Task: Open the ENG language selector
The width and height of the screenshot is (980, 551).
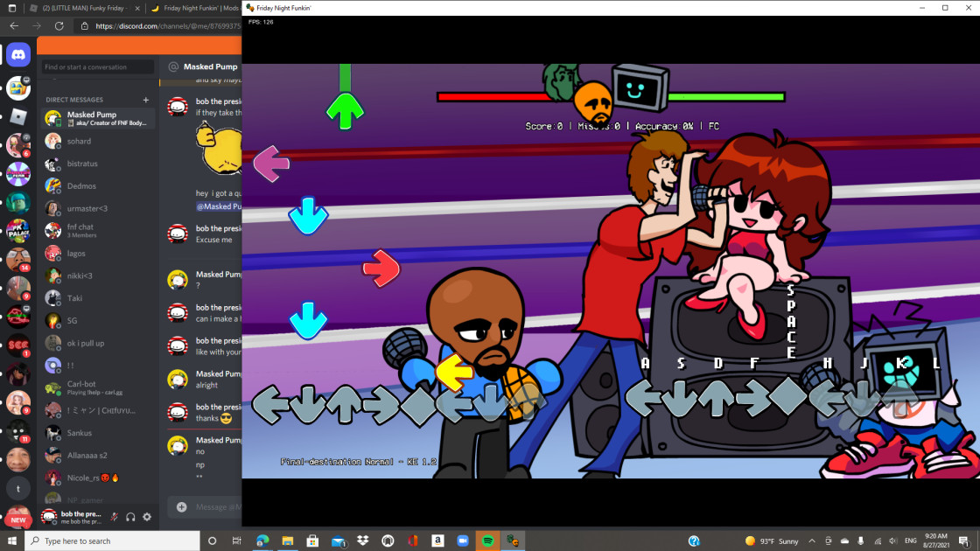Action: (x=911, y=541)
